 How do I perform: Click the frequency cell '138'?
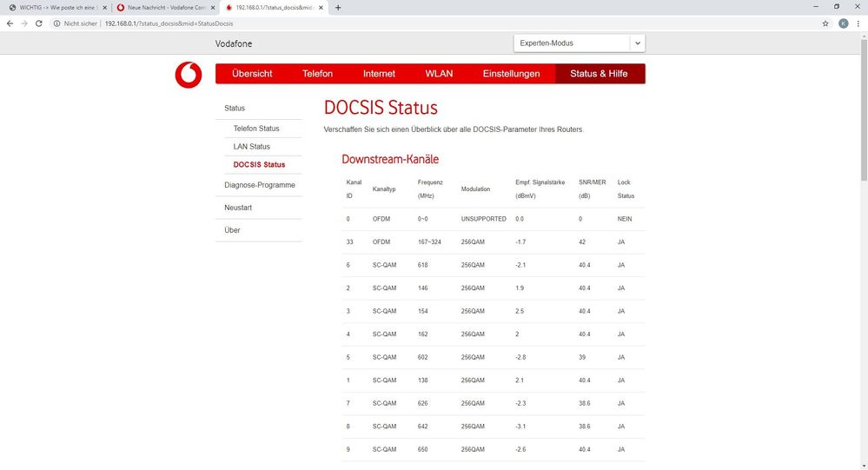tap(422, 381)
